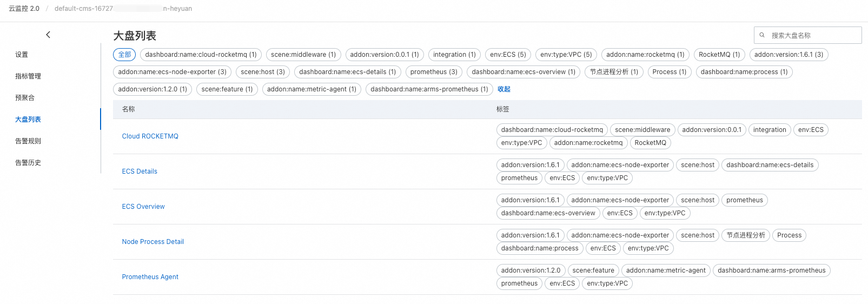Filter by addon:version:1.2.0 (1) tag
Image resolution: width=868 pixels, height=304 pixels.
click(153, 89)
